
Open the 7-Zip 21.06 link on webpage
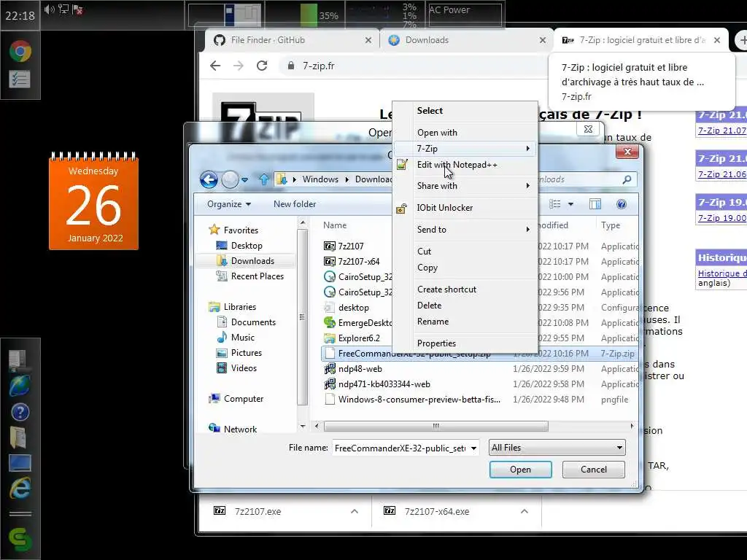pyautogui.click(x=721, y=174)
